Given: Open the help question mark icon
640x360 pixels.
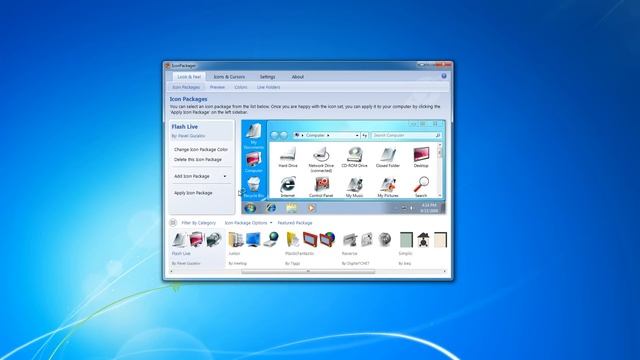Looking at the screenshot, I should coord(444,76).
